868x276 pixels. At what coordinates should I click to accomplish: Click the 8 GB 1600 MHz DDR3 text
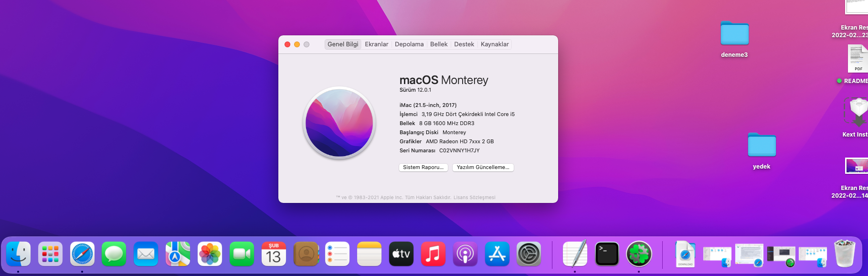pos(447,123)
